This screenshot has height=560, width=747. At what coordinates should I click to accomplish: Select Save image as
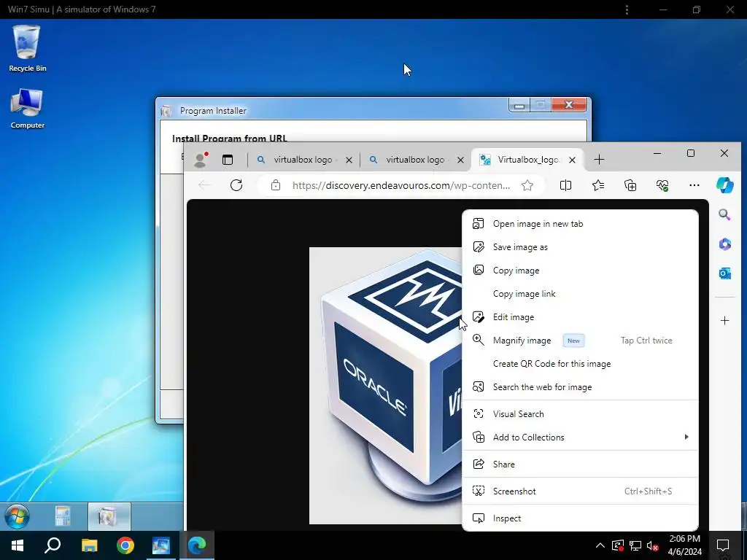[580, 247]
